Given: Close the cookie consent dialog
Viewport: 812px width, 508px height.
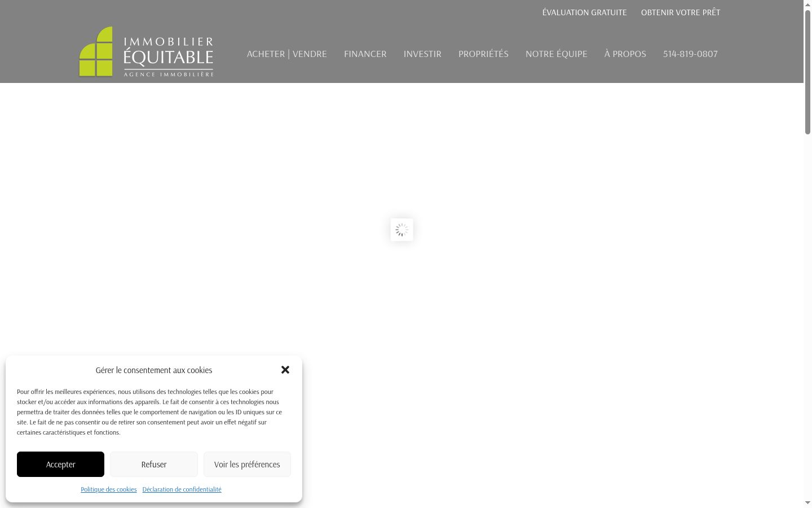Looking at the screenshot, I should (x=285, y=370).
